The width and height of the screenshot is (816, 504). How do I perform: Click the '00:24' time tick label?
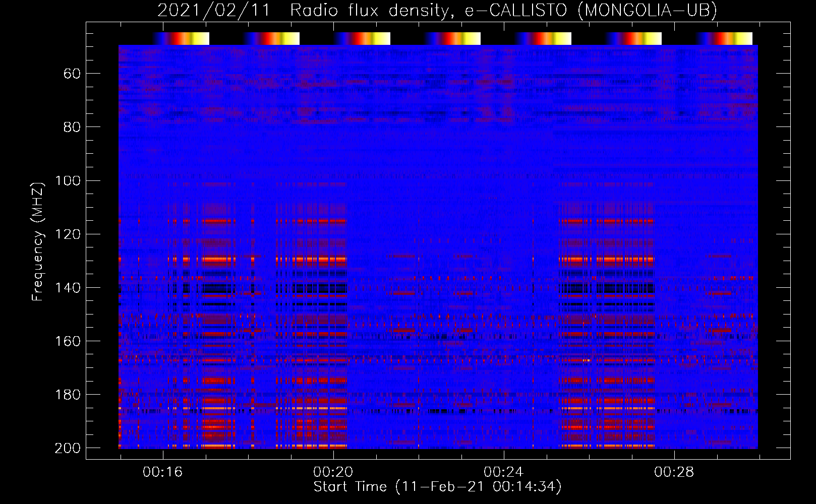click(x=503, y=472)
